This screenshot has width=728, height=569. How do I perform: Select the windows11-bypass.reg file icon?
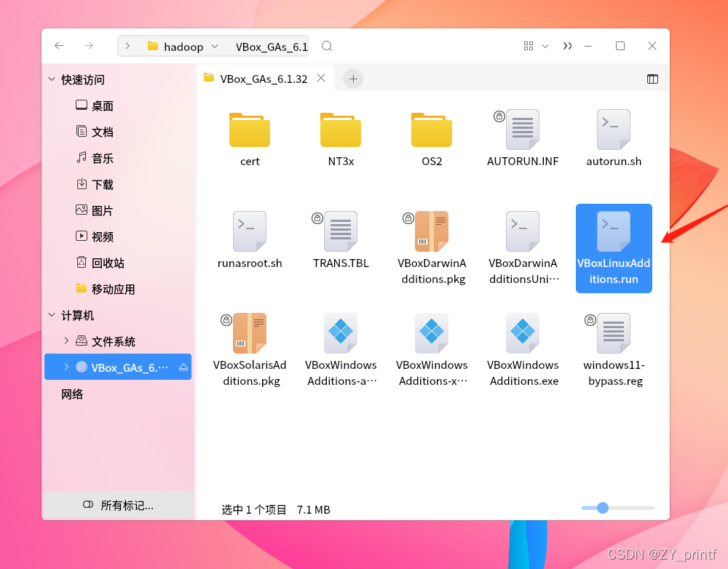(613, 333)
